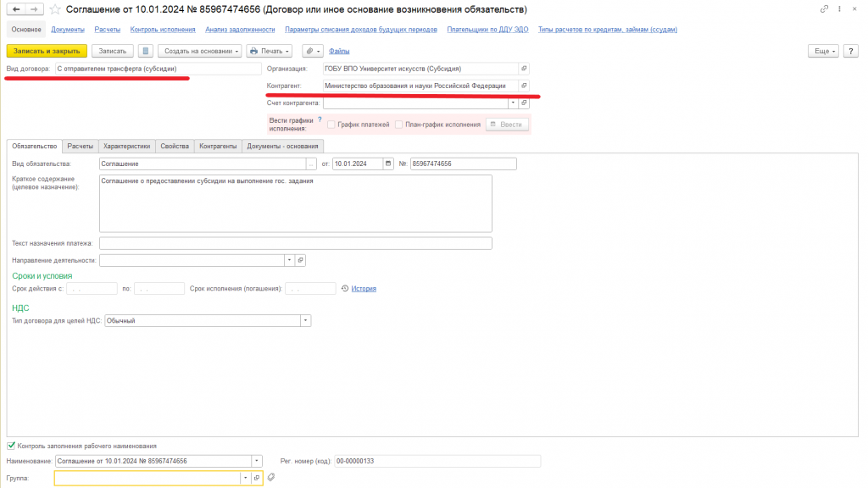
Task: Expand the Наименование dropdown list
Action: [x=257, y=461]
